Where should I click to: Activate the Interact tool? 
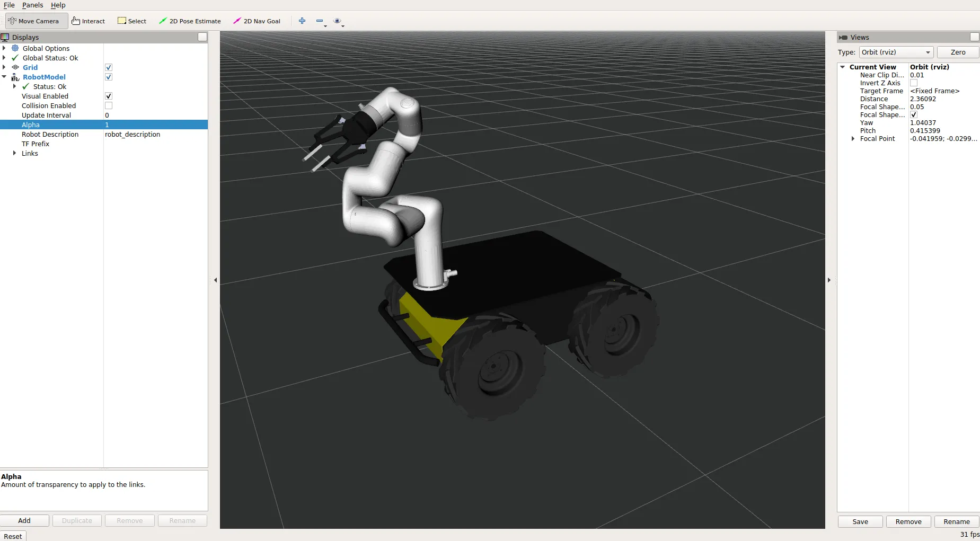pos(89,21)
